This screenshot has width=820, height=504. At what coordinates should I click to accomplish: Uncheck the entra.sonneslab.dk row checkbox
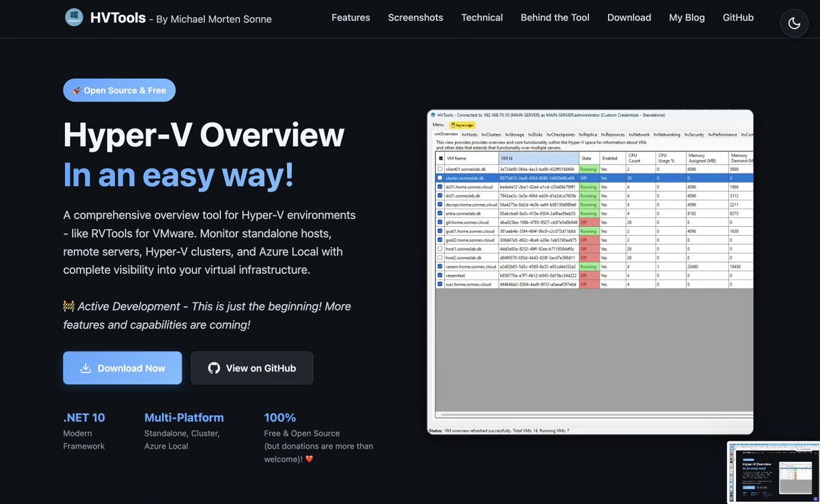441,213
